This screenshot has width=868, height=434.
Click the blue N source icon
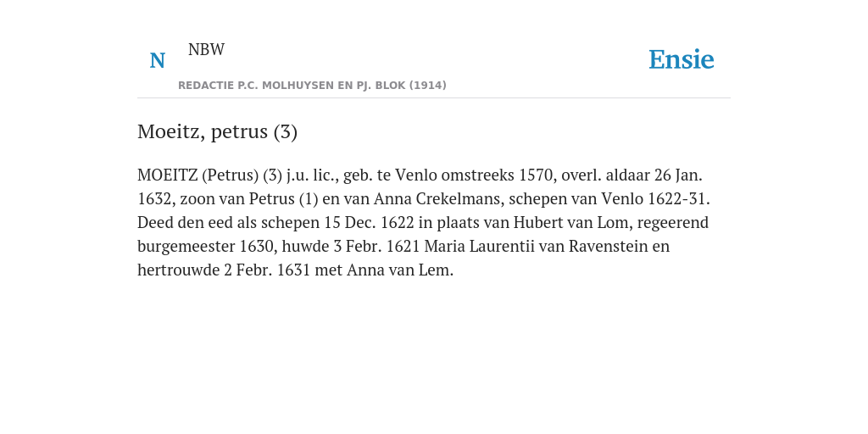click(157, 60)
